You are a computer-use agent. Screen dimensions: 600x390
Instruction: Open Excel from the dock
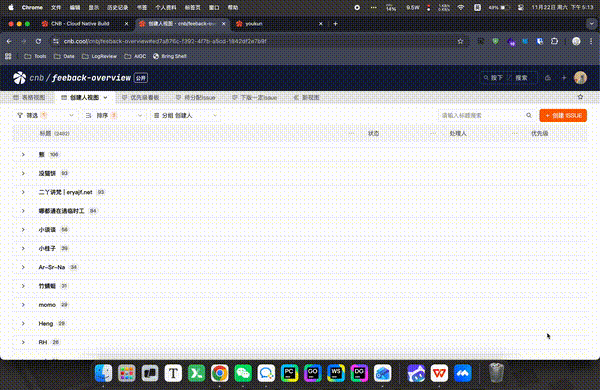point(196,373)
